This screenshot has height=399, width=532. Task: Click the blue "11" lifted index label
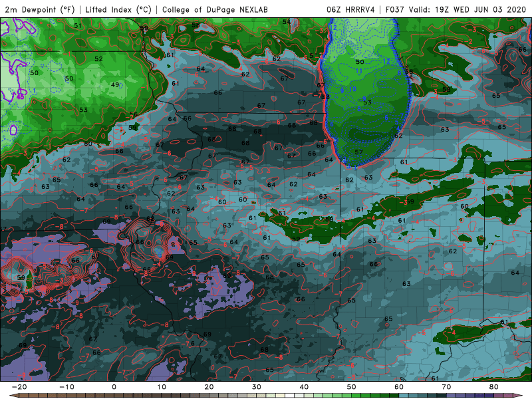pyautogui.click(x=359, y=71)
